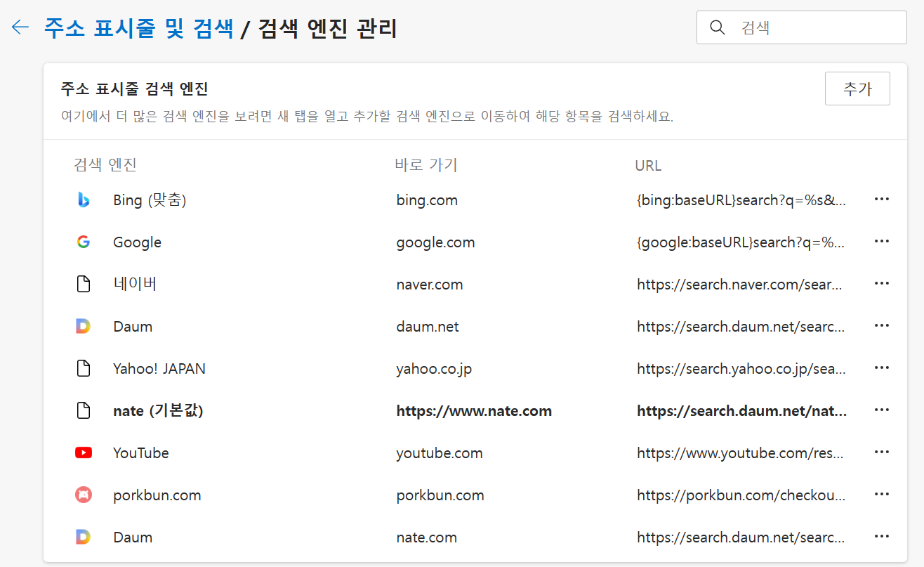Click the nate.com shortcut text

[x=427, y=537]
